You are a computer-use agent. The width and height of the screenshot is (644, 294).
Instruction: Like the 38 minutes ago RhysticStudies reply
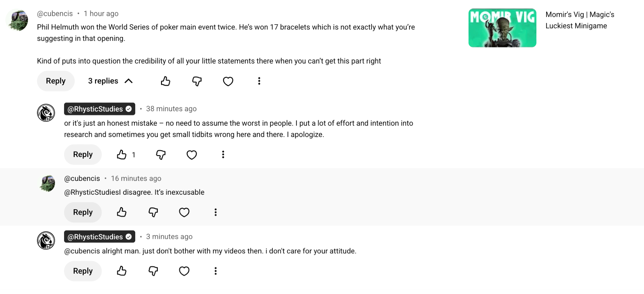pos(122,155)
